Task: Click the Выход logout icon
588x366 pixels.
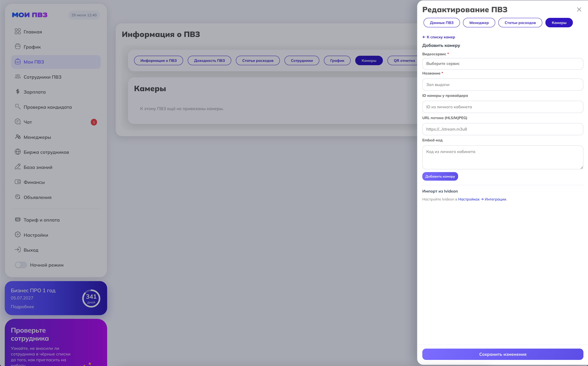Action: click(18, 249)
